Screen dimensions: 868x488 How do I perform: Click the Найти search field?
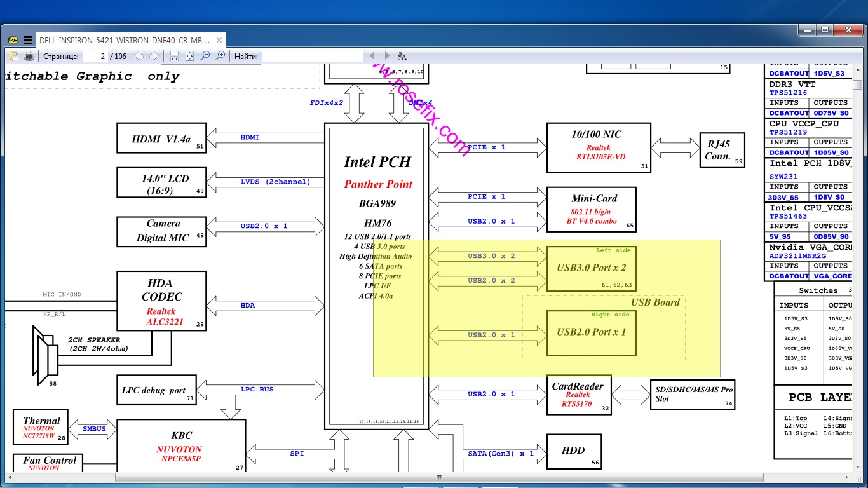(311, 56)
